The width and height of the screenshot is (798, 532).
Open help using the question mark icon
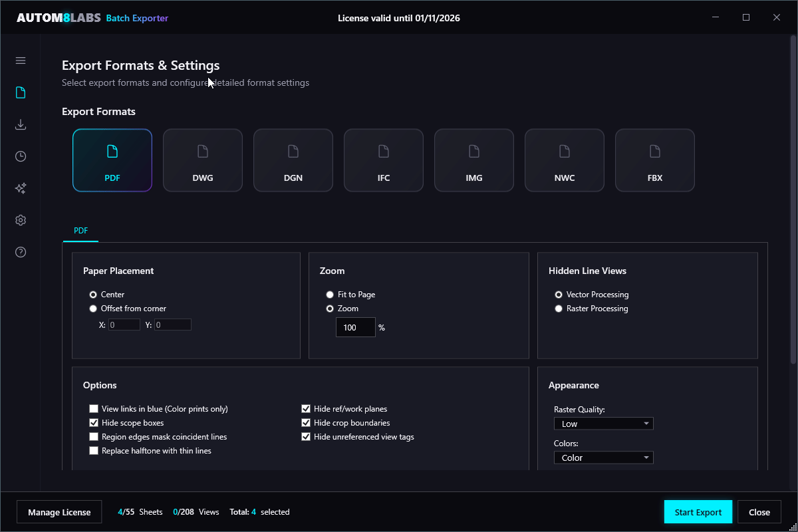20,252
